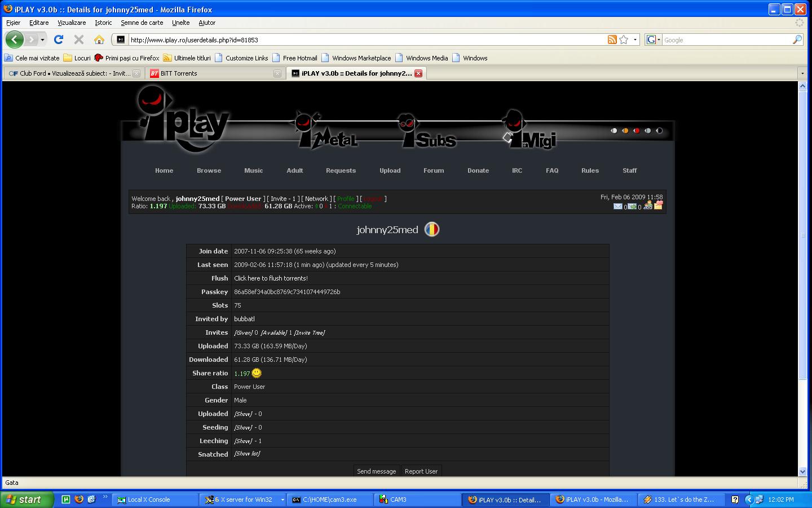Bookmark this page with the star icon
The image size is (812, 508).
624,40
